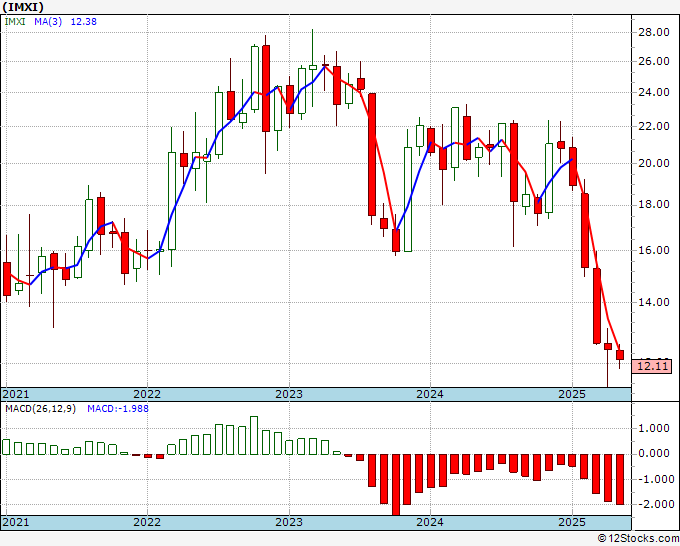The image size is (680, 546).
Task: Click the lowest red MACD bar in late 2023
Action: point(396,484)
